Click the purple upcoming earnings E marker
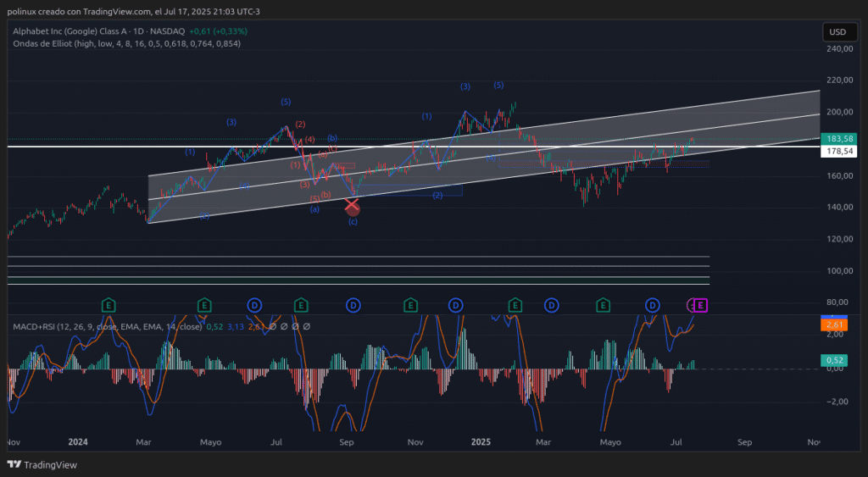Screen dimensions: 868x477 [701, 305]
